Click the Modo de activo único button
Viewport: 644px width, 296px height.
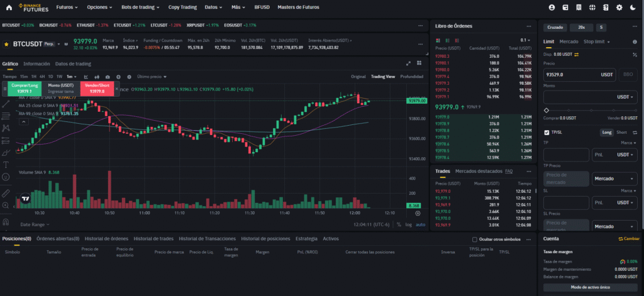click(x=590, y=287)
